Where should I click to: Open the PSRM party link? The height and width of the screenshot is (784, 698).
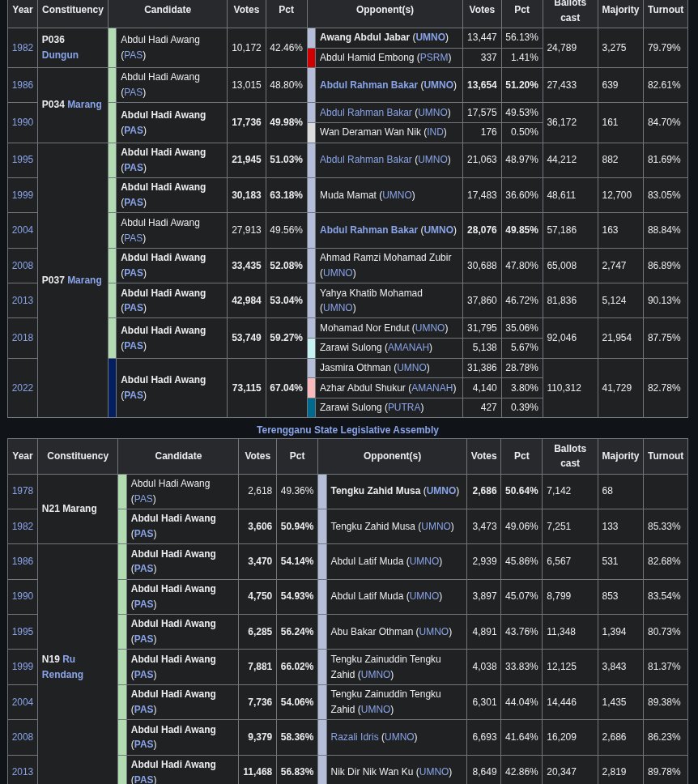coord(433,58)
